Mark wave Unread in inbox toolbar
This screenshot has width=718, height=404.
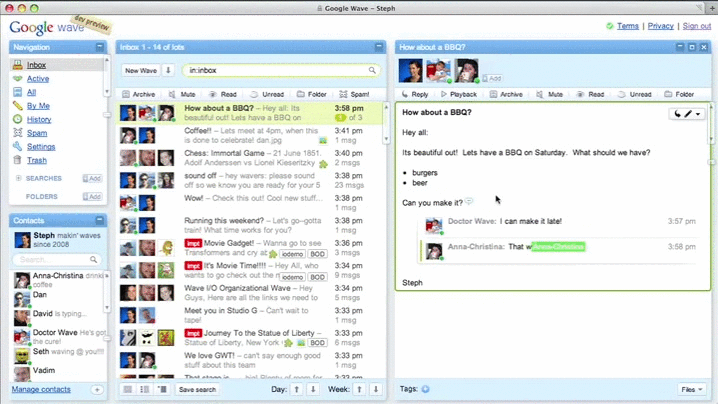(267, 94)
